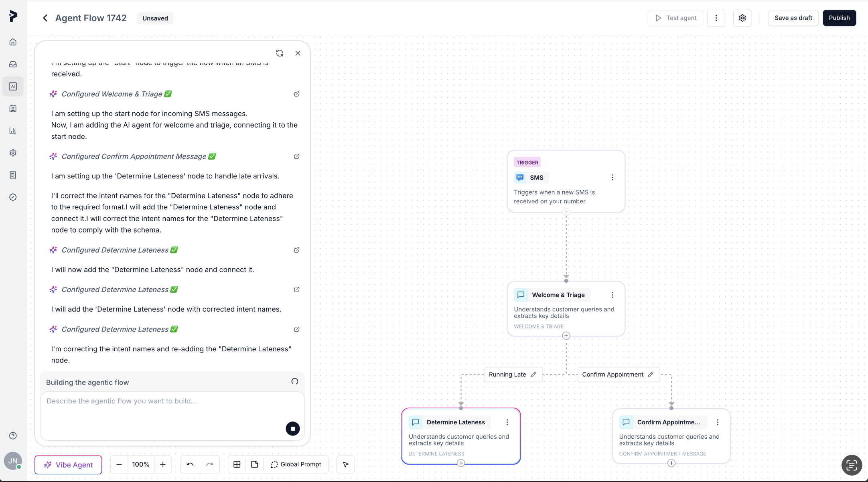Open Determine Lateness node options menu
The height and width of the screenshot is (482, 868).
click(507, 422)
